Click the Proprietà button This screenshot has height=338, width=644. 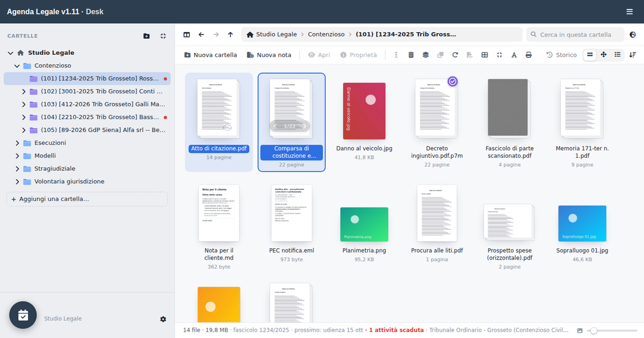(358, 55)
